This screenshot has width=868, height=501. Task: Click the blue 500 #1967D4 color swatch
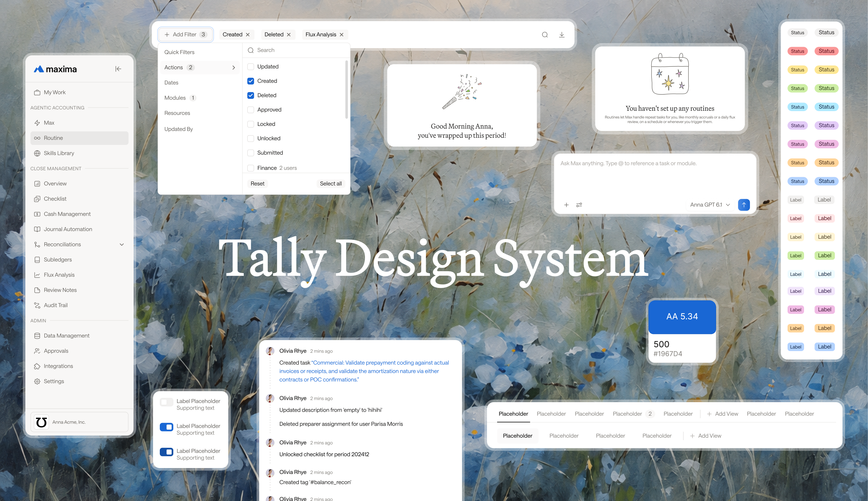point(682,317)
